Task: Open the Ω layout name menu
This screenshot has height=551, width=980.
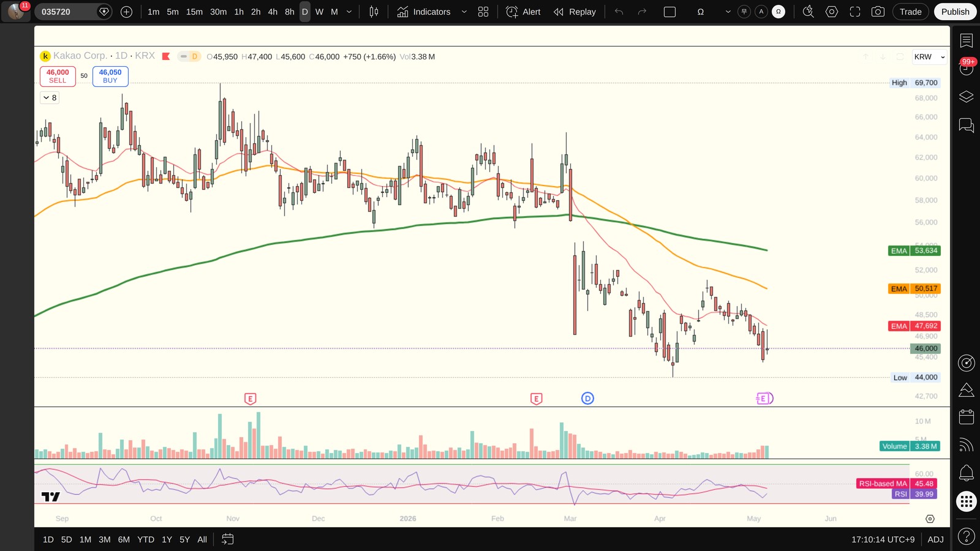Action: 701,12
